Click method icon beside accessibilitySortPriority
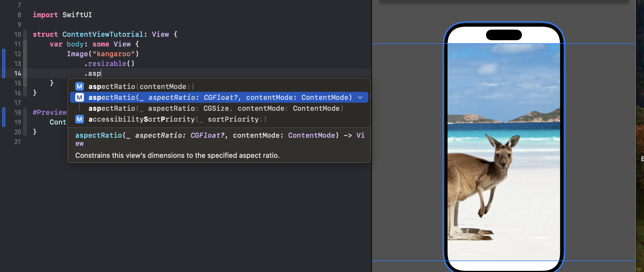 (x=80, y=119)
